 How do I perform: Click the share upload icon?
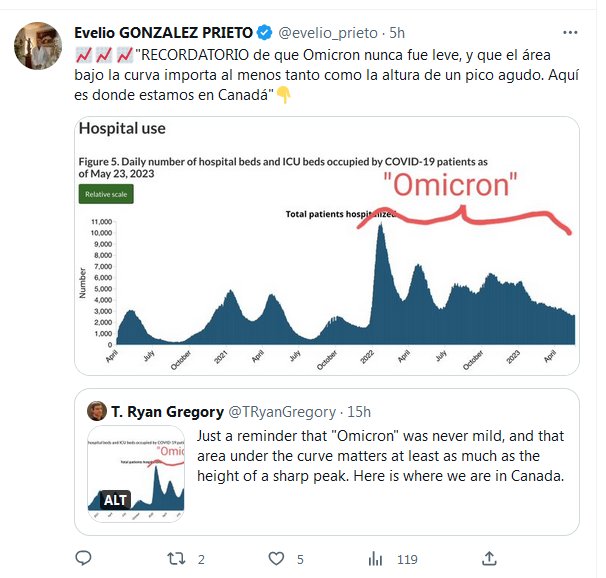pos(489,558)
